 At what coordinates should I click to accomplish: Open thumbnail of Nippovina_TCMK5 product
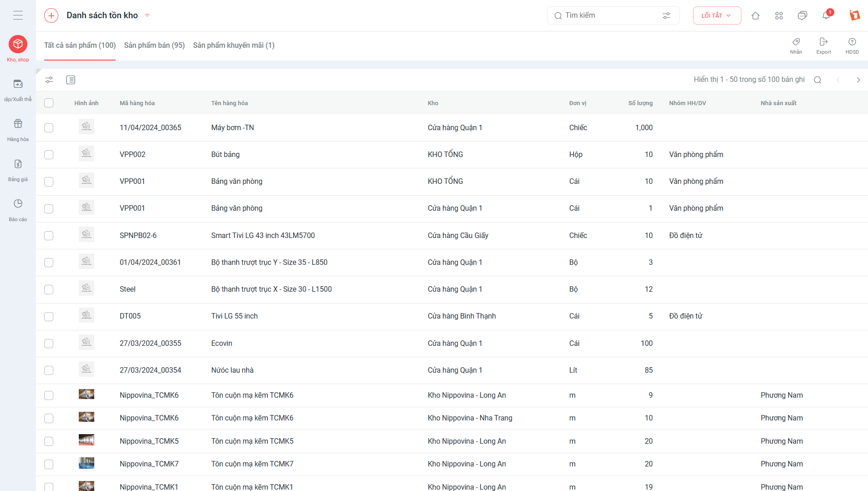[87, 440]
